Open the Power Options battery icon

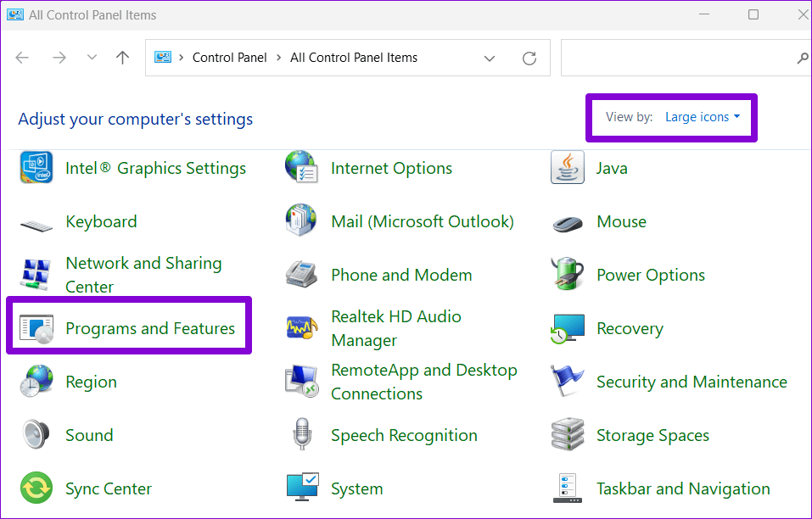[568, 273]
